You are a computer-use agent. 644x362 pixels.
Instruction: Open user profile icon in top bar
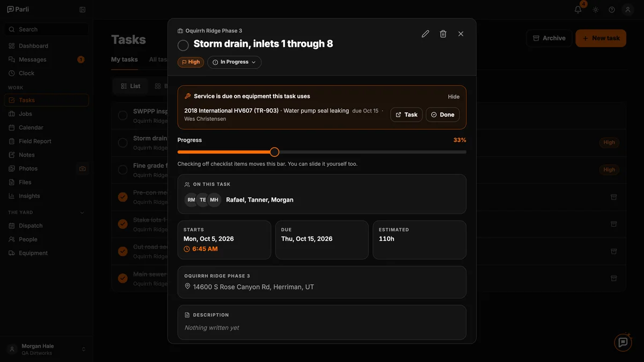(x=628, y=10)
